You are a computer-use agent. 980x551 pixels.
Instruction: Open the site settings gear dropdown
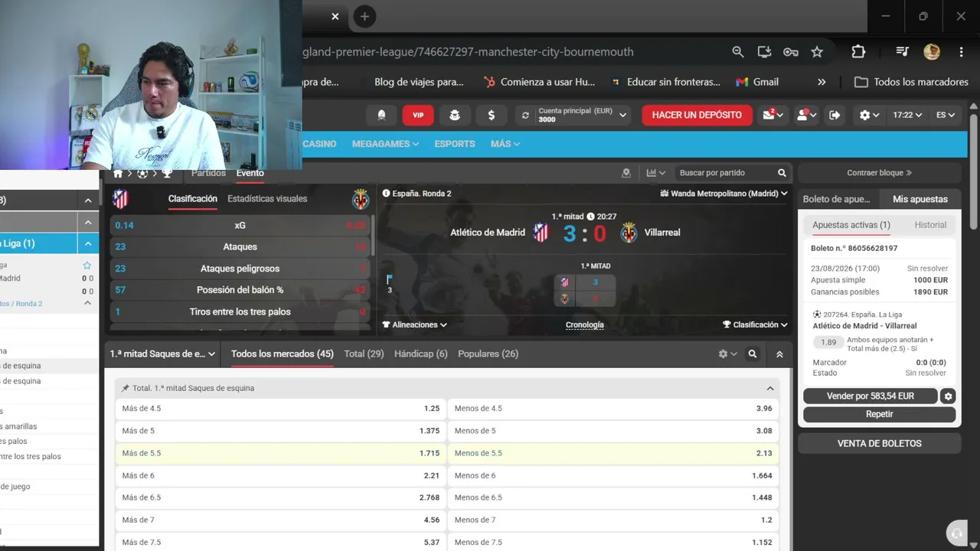869,115
